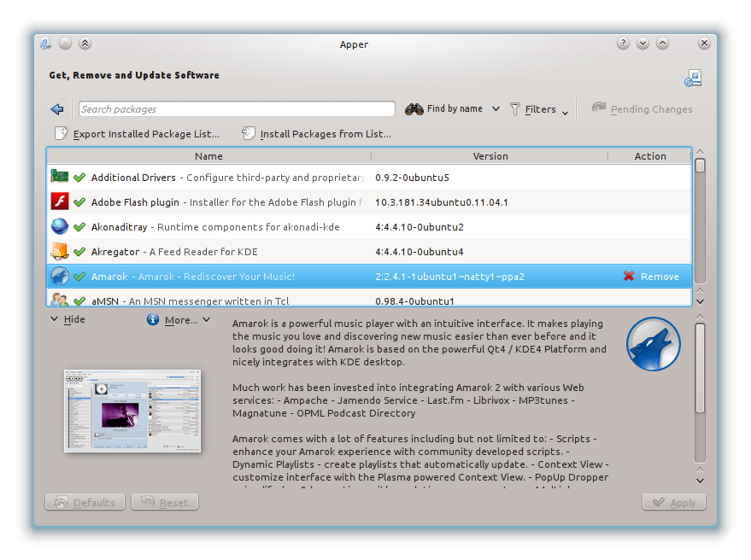Click the Apply button

(674, 502)
